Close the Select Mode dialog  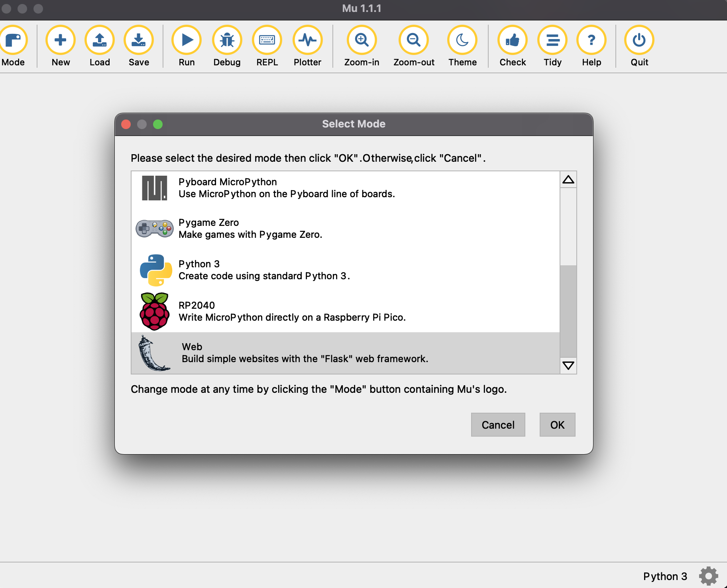pyautogui.click(x=126, y=124)
